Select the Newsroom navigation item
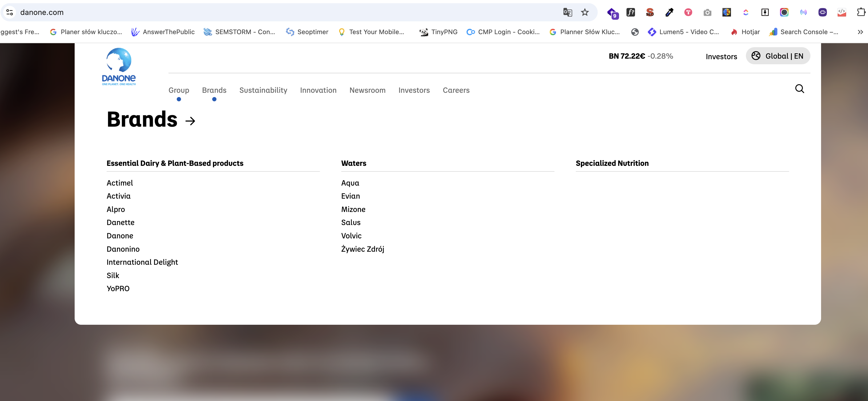Screen dimensions: 868x401 coord(367,90)
